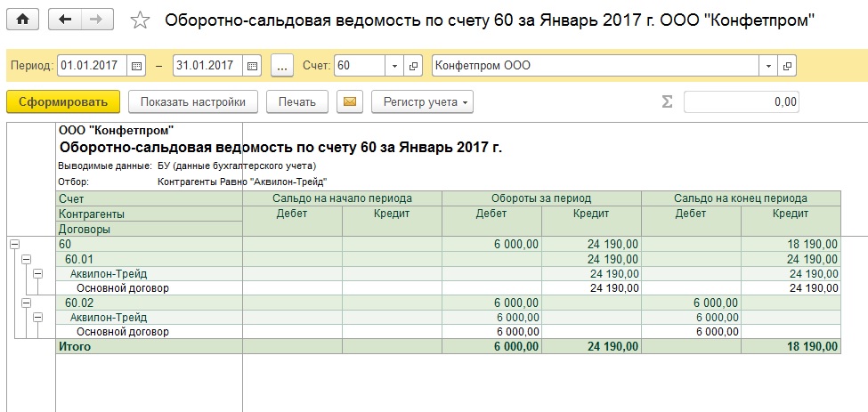Viewport: 868px width, 412px height.
Task: Click the Печать button
Action: (x=297, y=101)
